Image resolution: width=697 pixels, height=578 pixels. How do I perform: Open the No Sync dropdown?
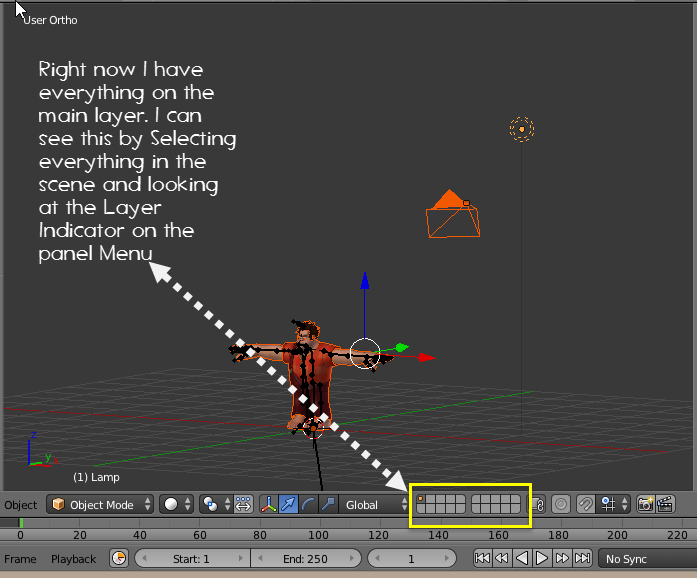coord(648,558)
